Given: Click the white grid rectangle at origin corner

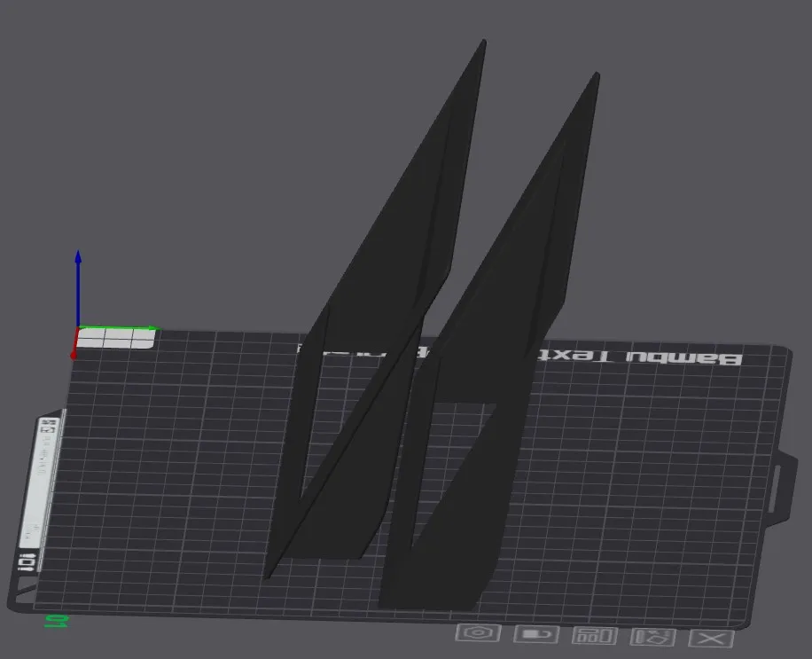Looking at the screenshot, I should coord(116,339).
